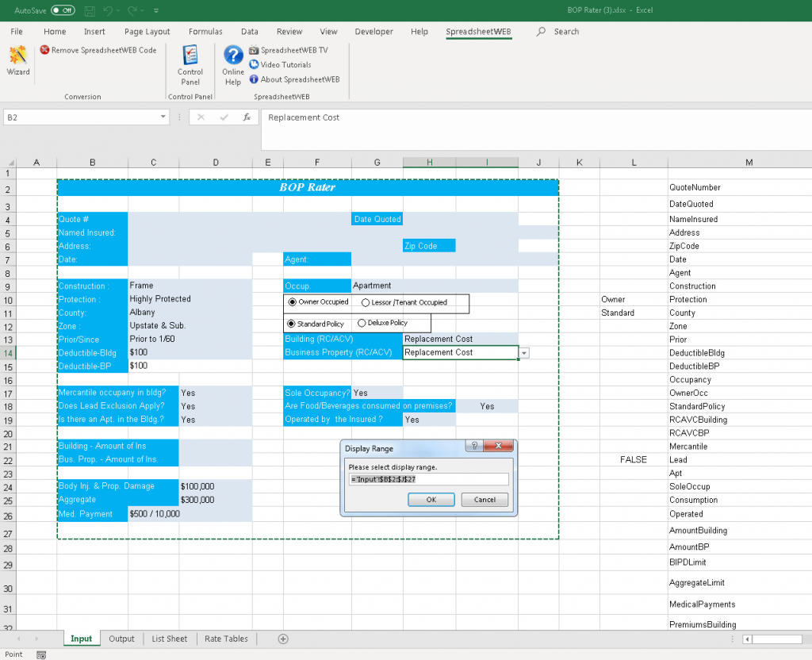The image size is (812, 660).
Task: Click the Search magnifier icon
Action: 541,32
